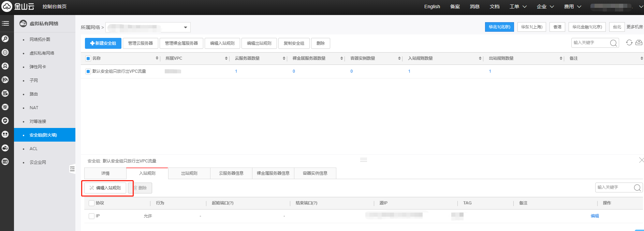Click the magnifier search icon in the left rail
644x231 pixels.
(5, 39)
